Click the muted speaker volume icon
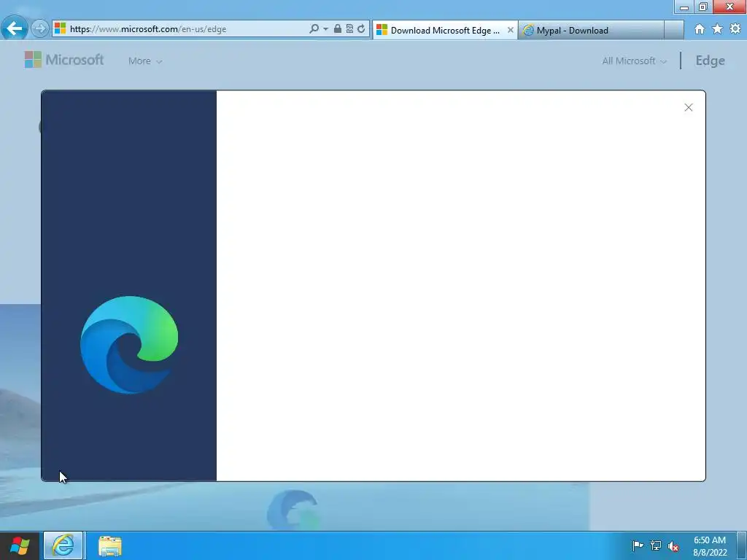The width and height of the screenshot is (747, 560). coord(673,545)
